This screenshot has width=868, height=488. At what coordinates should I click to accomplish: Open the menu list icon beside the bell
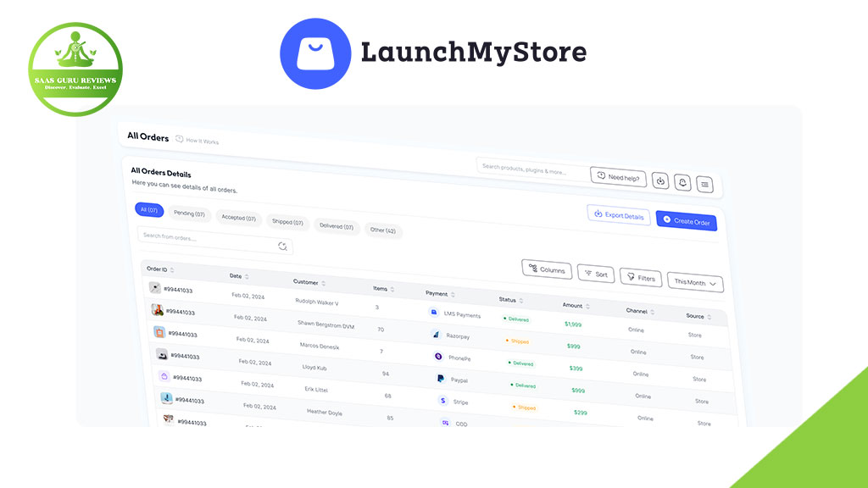coord(704,184)
